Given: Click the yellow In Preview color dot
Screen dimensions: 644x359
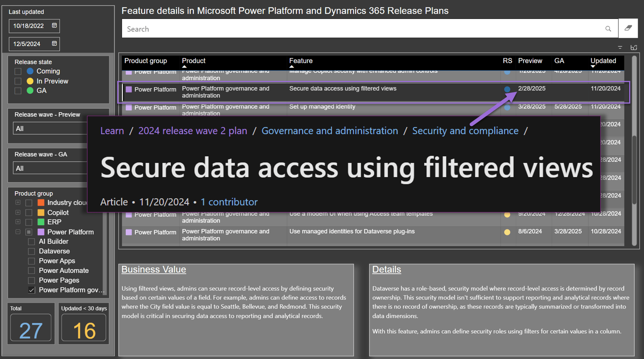Looking at the screenshot, I should [x=30, y=81].
